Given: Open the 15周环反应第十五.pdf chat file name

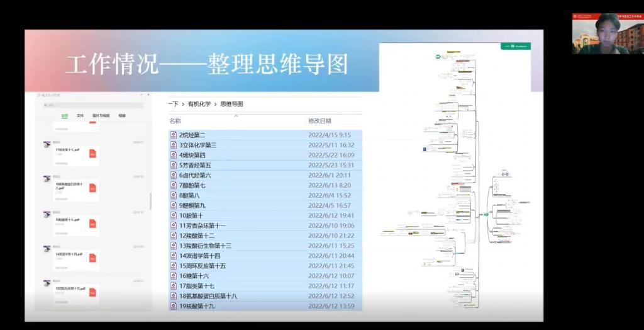Looking at the screenshot, I should pos(70,289).
